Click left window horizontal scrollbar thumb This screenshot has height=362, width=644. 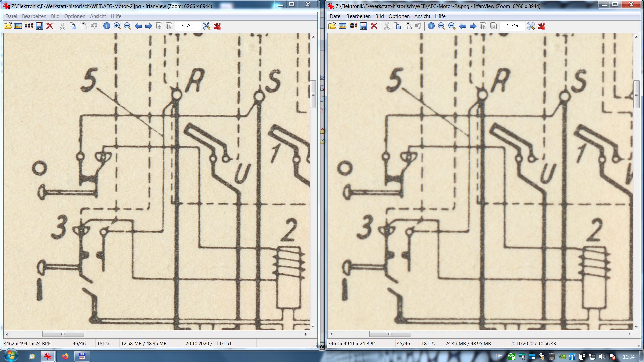click(63, 334)
